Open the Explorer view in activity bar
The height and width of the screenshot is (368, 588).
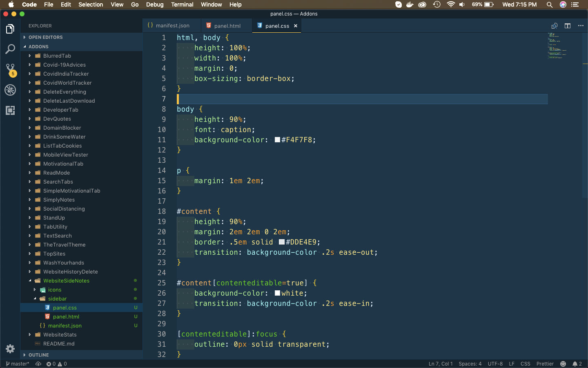10,29
